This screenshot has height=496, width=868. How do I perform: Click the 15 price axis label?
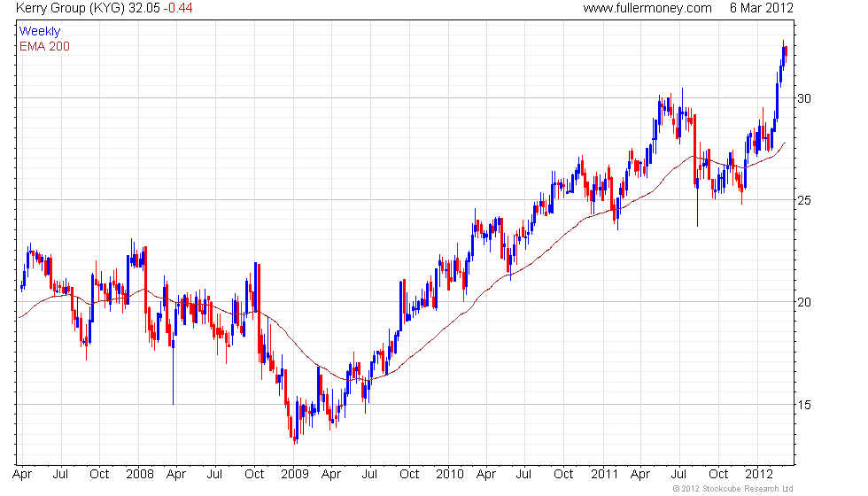point(804,405)
